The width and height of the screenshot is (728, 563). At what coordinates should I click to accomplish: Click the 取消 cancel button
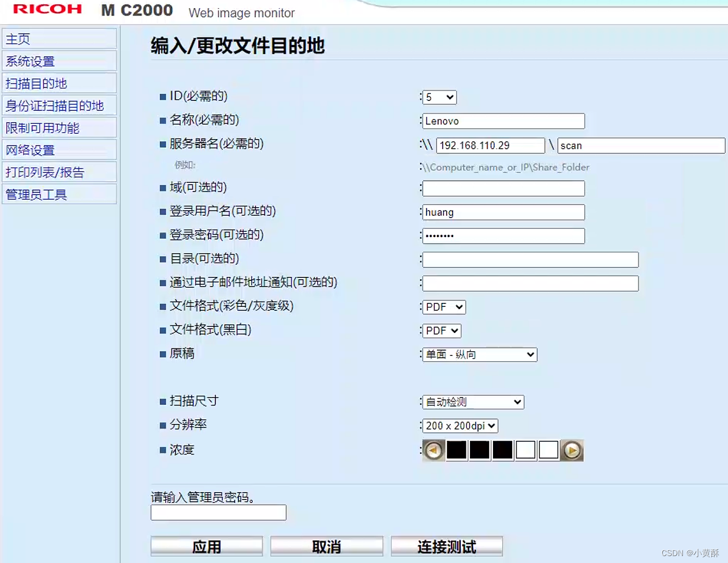(x=327, y=546)
